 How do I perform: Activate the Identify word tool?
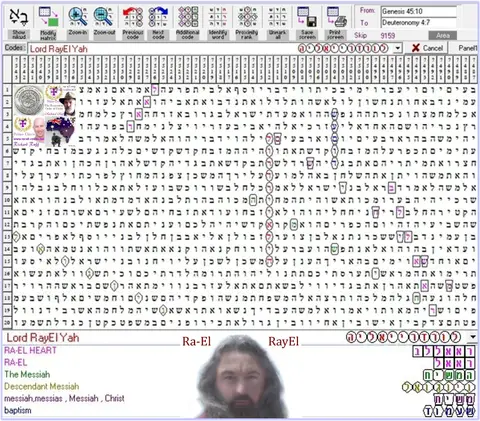coord(218,22)
